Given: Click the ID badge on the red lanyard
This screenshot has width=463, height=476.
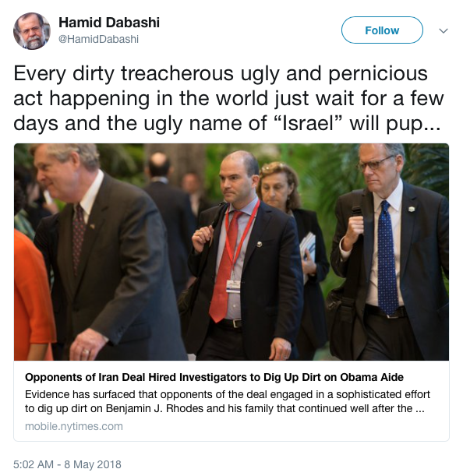Looking at the screenshot, I should click(x=233, y=287).
